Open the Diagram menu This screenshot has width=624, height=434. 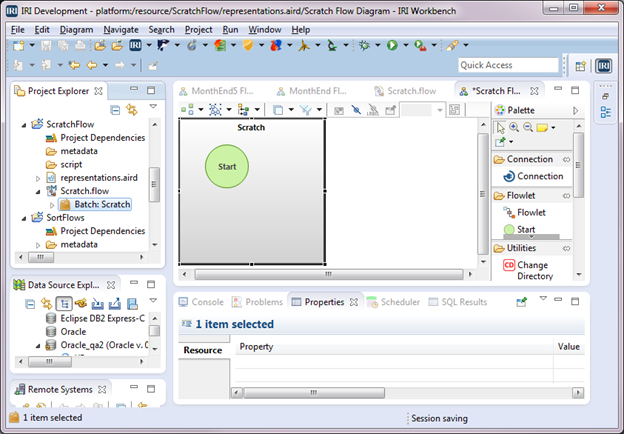tap(76, 30)
